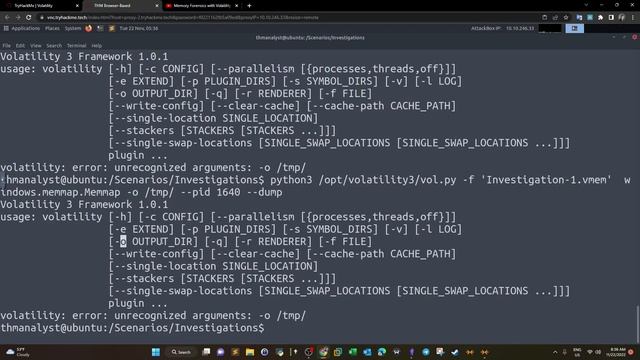This screenshot has height=360, width=640.
Task: Open the terminal Edit menu
Action: (x=20, y=46)
